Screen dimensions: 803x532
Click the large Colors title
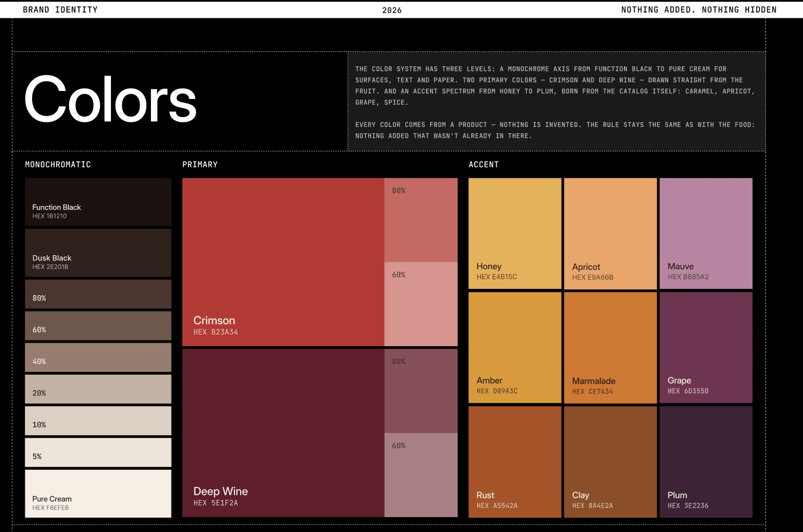coord(110,100)
